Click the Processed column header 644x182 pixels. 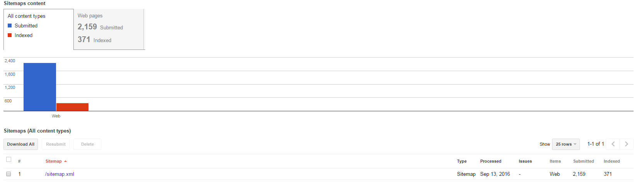pyautogui.click(x=491, y=162)
